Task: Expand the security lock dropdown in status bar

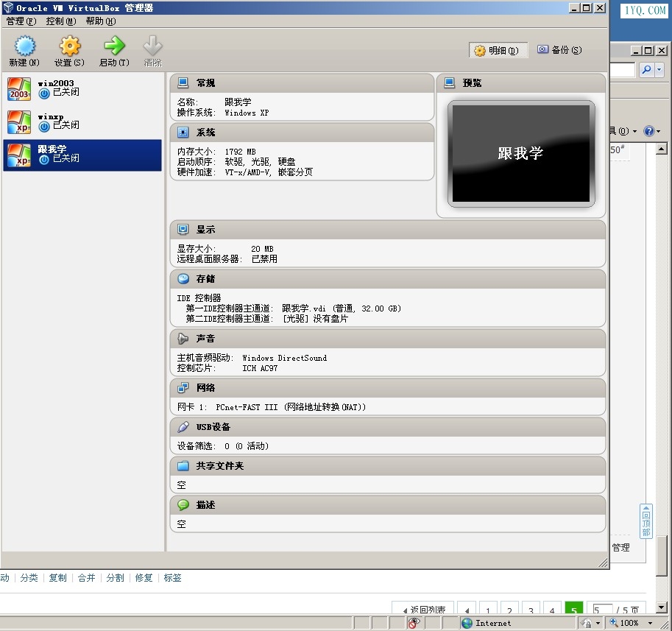Action: tap(598, 624)
